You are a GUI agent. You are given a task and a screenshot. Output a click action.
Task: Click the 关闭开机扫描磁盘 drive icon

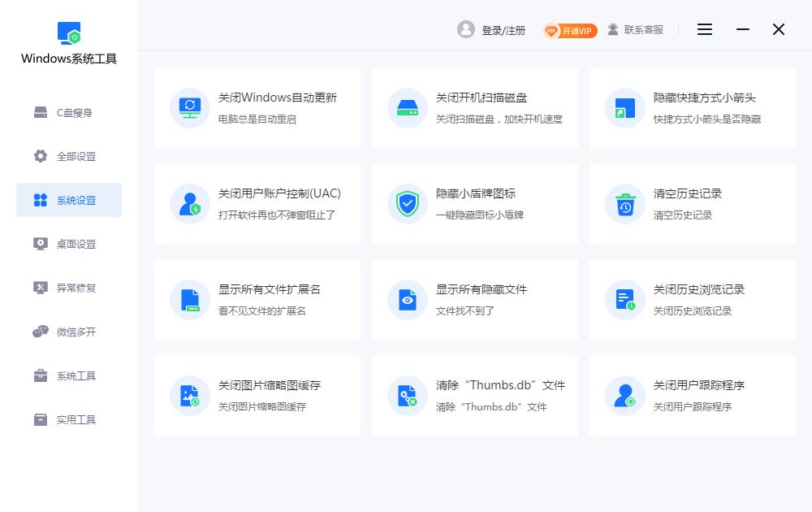[x=408, y=108]
